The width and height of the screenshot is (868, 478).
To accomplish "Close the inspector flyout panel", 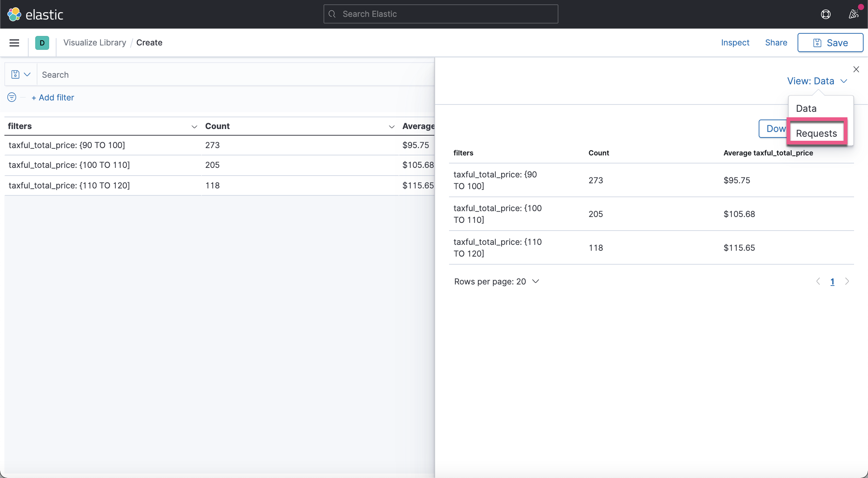I will pos(856,69).
